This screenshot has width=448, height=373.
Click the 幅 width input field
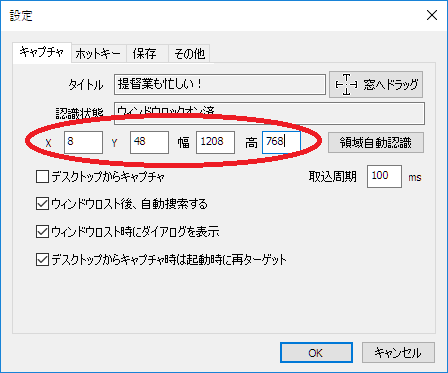coord(215,142)
